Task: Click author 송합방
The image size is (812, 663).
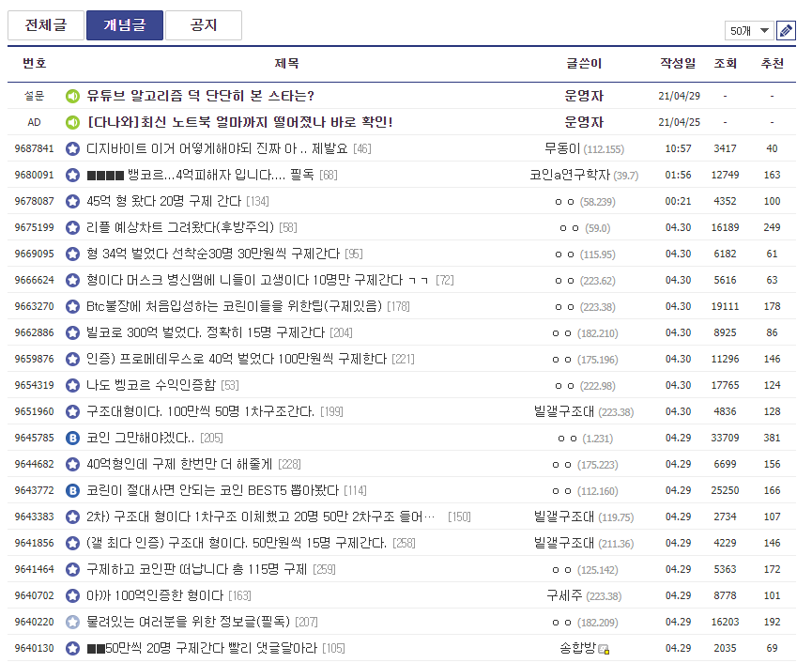Action: (578, 649)
